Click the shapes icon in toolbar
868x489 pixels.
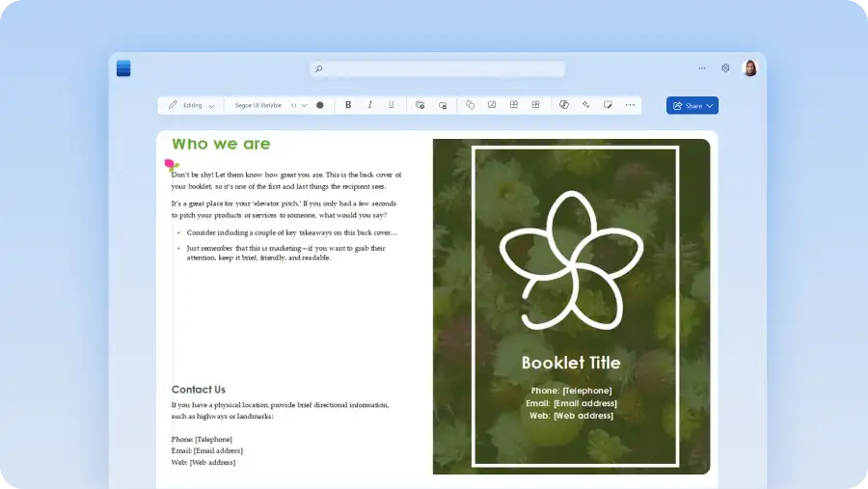[471, 105]
